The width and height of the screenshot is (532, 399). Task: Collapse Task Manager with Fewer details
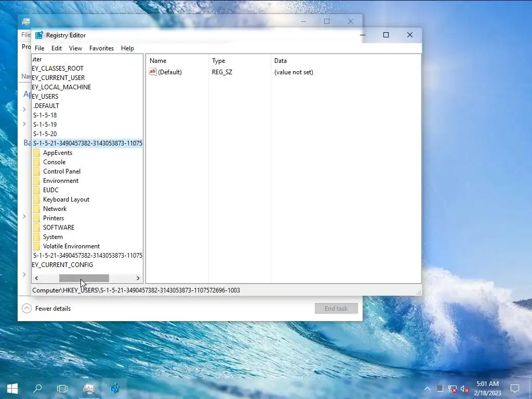tap(46, 309)
